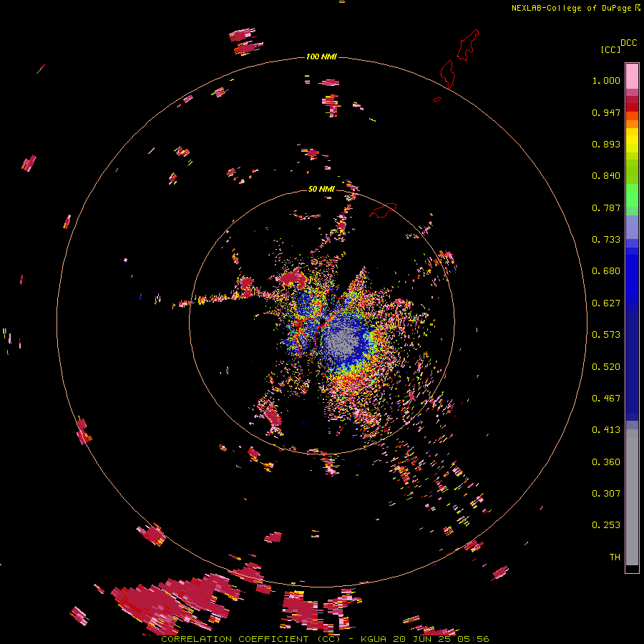Image resolution: width=644 pixels, height=644 pixels.
Task: Click the 0.573 color scale label
Action: (x=606, y=335)
